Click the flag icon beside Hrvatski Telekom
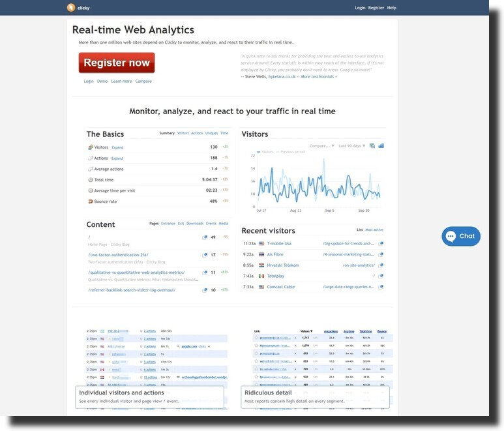The height and width of the screenshot is (431, 504). click(261, 265)
